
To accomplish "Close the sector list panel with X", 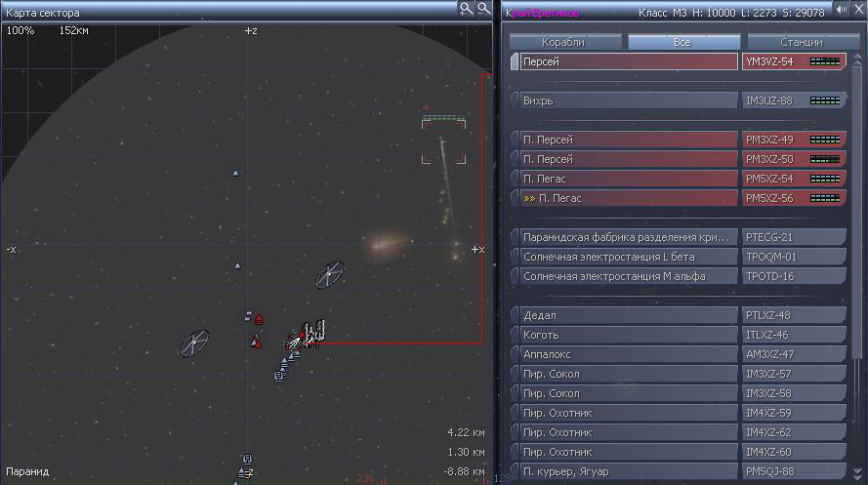I will click(x=859, y=10).
